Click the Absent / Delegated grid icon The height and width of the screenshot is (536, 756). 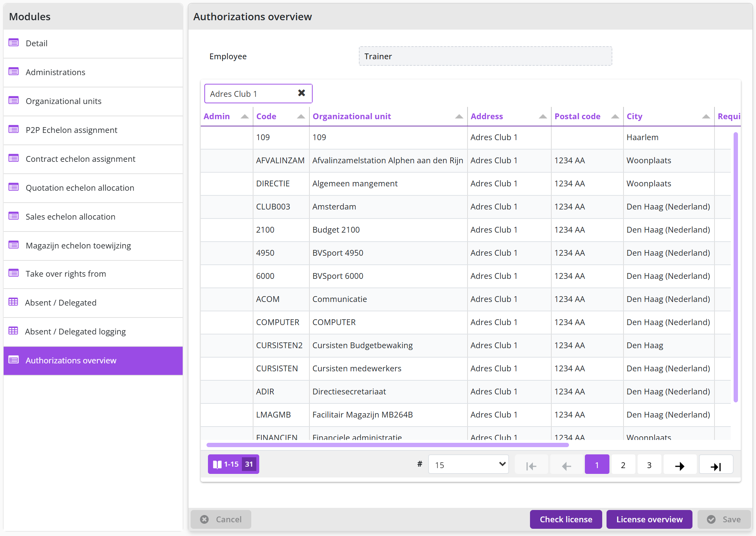(x=13, y=302)
